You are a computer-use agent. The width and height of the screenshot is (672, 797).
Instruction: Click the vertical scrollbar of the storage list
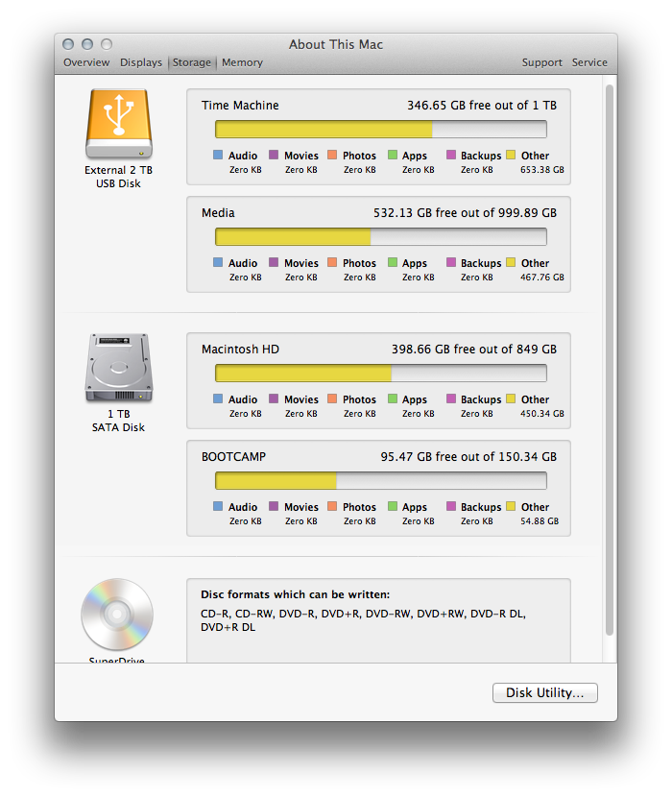tap(610, 360)
